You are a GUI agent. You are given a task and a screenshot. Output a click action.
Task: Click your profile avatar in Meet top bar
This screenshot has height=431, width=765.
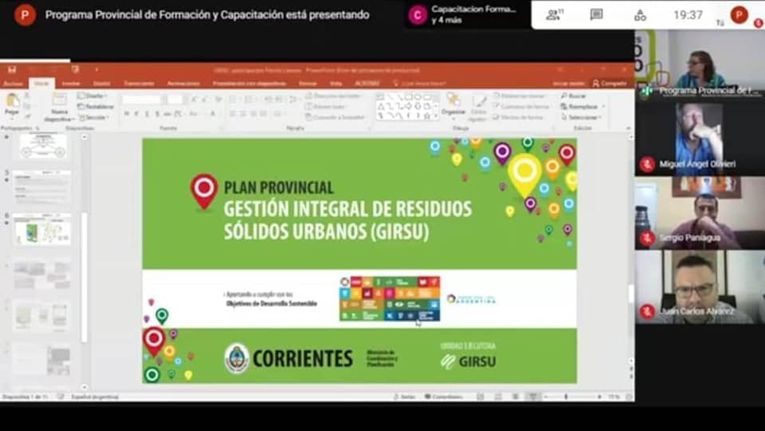739,15
